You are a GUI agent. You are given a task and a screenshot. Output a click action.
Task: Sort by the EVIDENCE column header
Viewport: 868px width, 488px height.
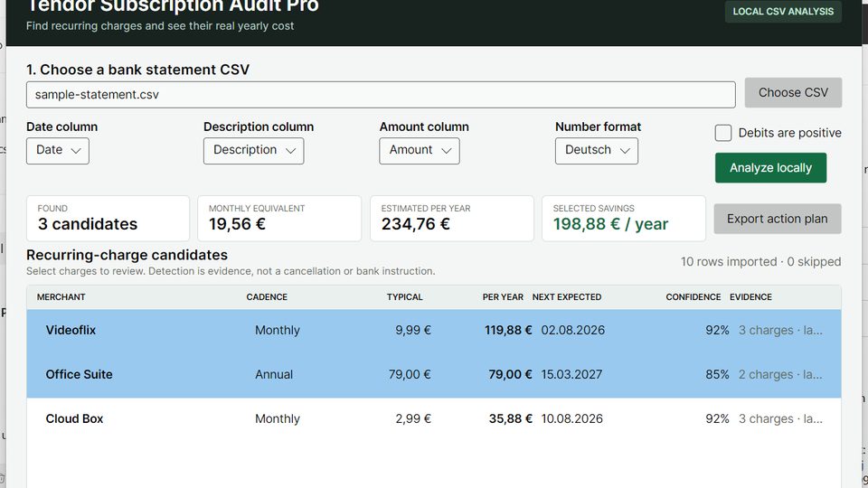pos(750,297)
